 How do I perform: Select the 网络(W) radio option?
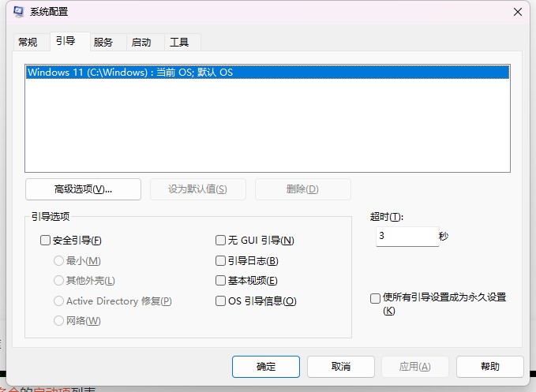point(58,321)
